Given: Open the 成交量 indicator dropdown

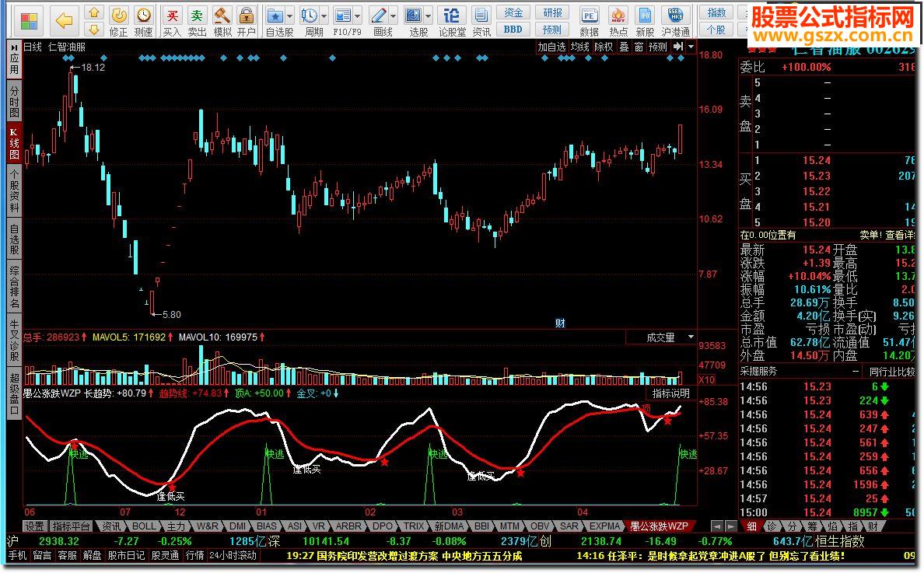Looking at the screenshot, I should 690,337.
